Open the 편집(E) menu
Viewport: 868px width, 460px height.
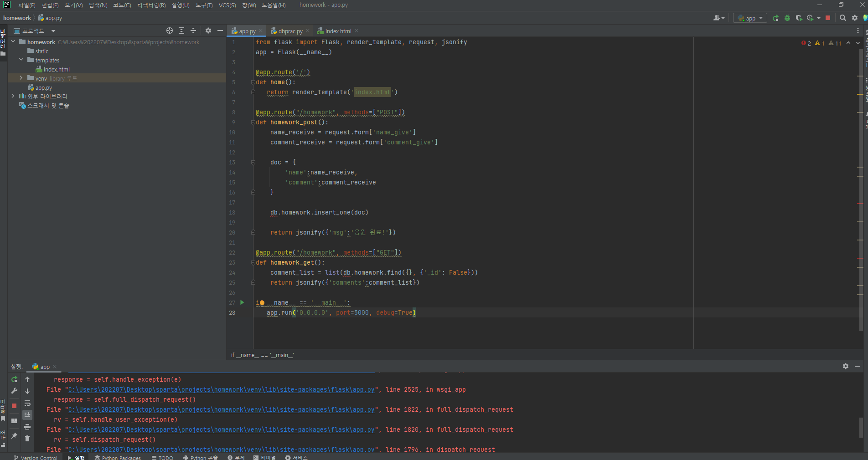pos(50,5)
